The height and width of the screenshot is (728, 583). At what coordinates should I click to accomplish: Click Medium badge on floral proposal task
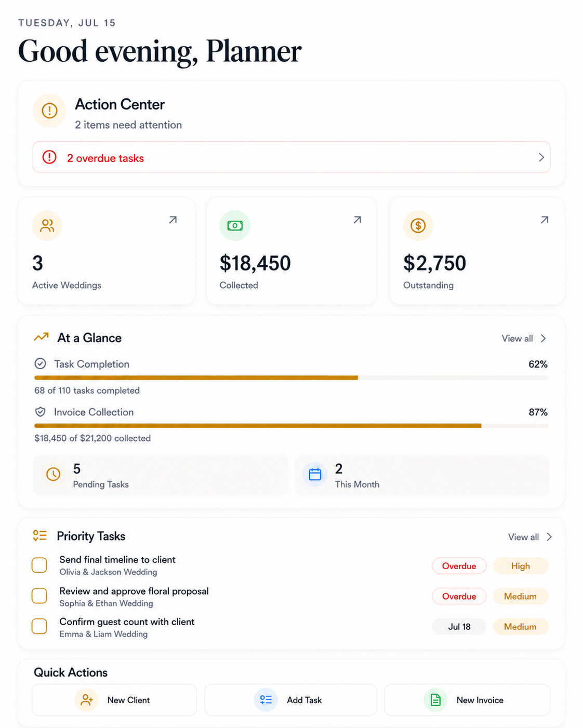tap(520, 596)
